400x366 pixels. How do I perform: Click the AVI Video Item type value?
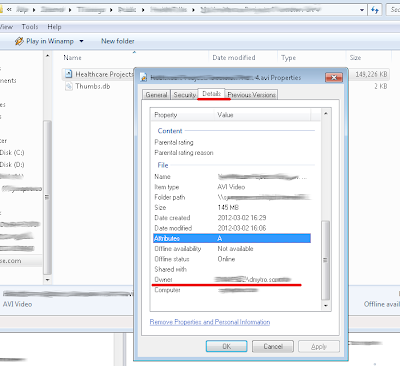click(231, 187)
